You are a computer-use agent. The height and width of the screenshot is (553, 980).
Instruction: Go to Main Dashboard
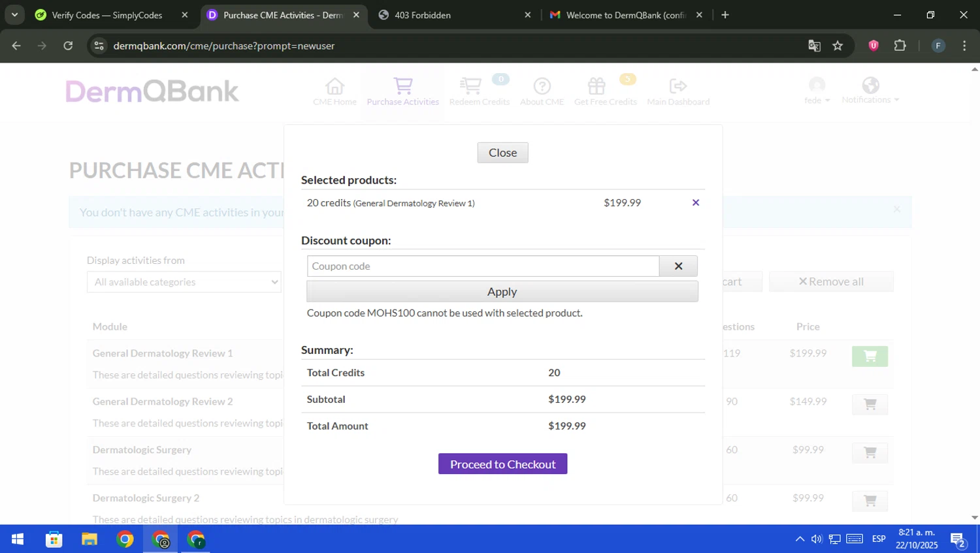(678, 91)
